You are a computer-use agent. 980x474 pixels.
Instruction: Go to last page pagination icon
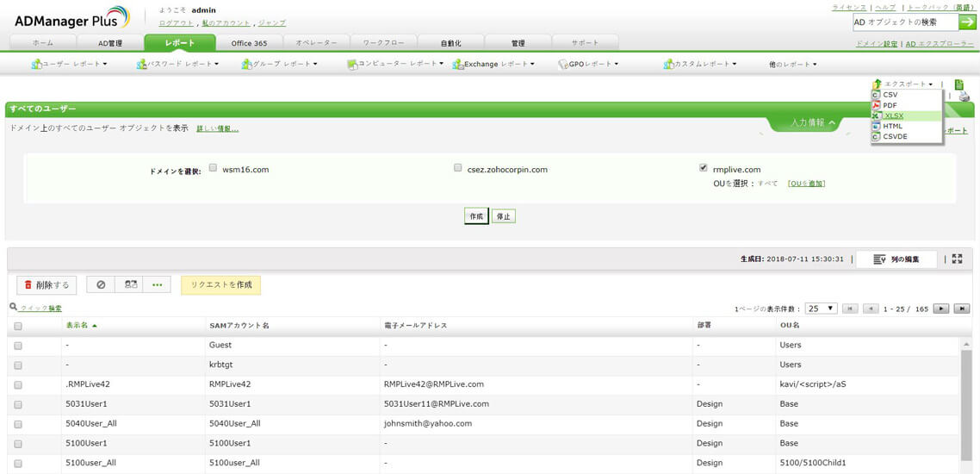[963, 309]
